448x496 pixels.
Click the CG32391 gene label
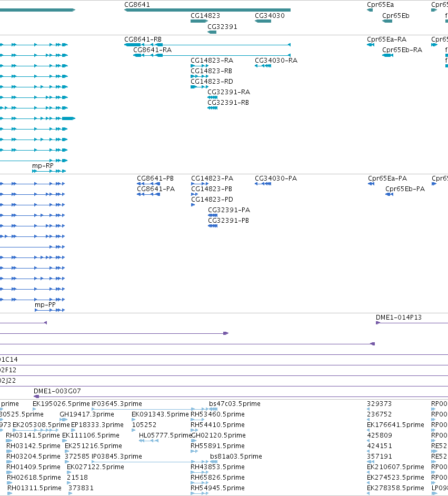pyautogui.click(x=222, y=27)
